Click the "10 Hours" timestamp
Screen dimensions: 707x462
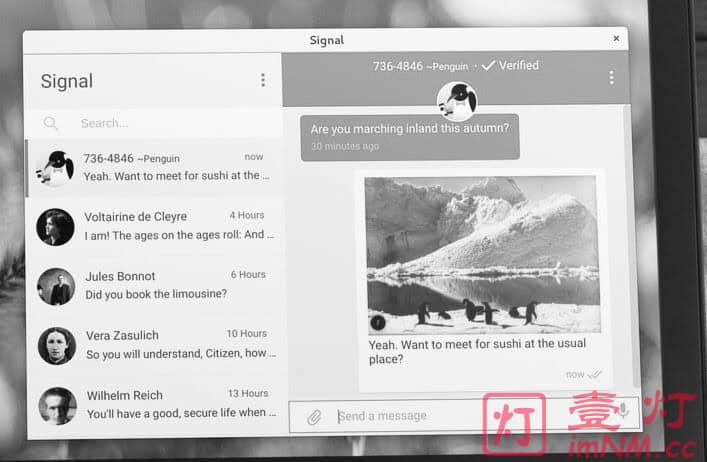[x=247, y=334]
